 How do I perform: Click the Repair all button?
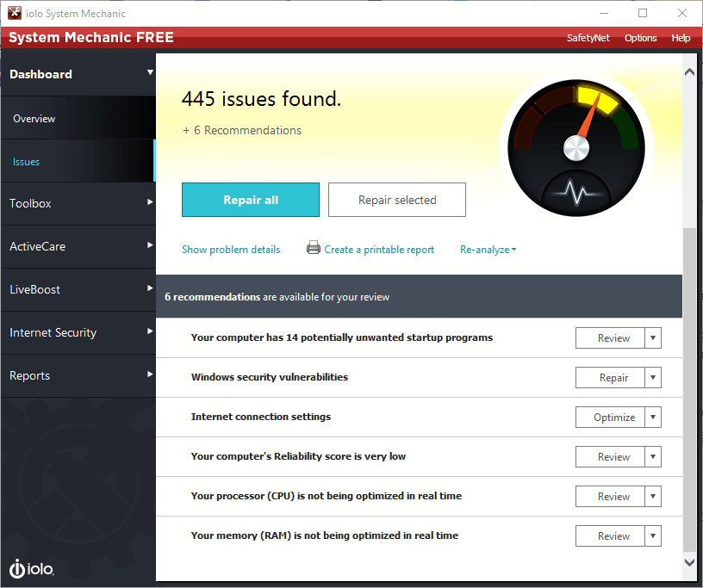251,200
